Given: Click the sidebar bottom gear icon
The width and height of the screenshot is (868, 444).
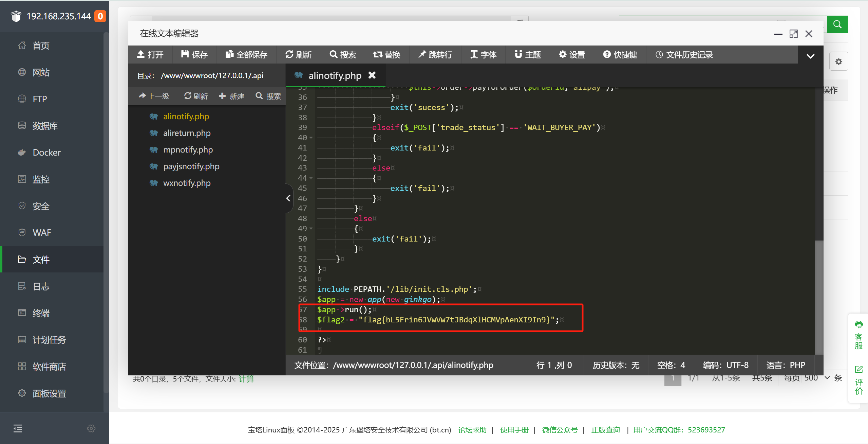Looking at the screenshot, I should [91, 428].
